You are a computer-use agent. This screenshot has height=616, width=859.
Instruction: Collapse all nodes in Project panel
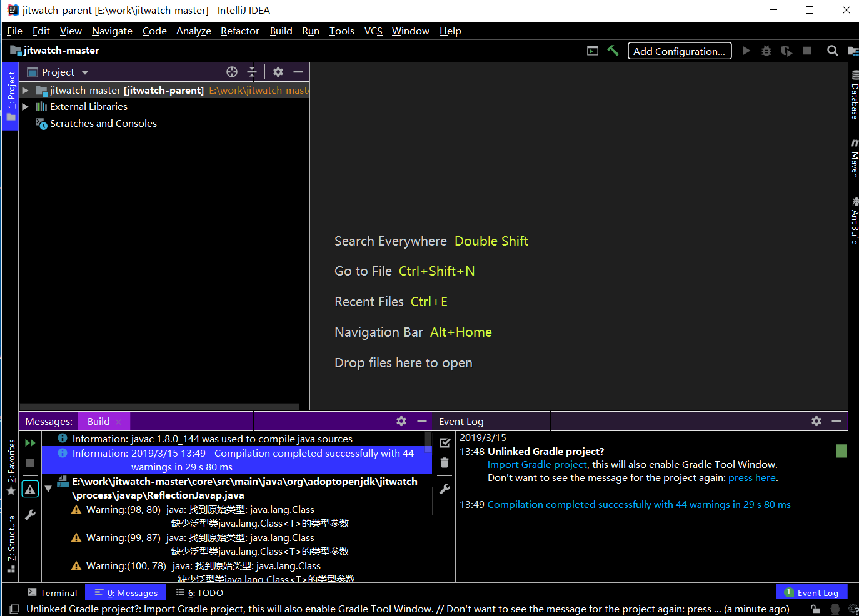252,72
